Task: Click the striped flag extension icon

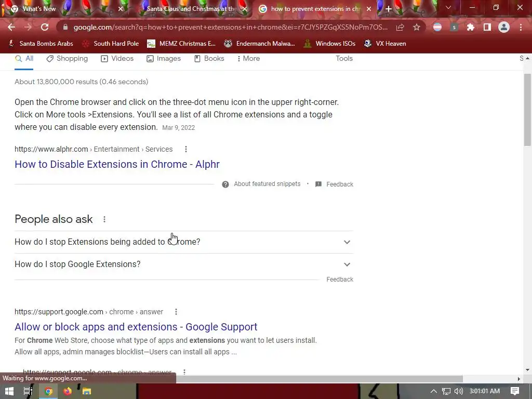Action: [x=437, y=27]
